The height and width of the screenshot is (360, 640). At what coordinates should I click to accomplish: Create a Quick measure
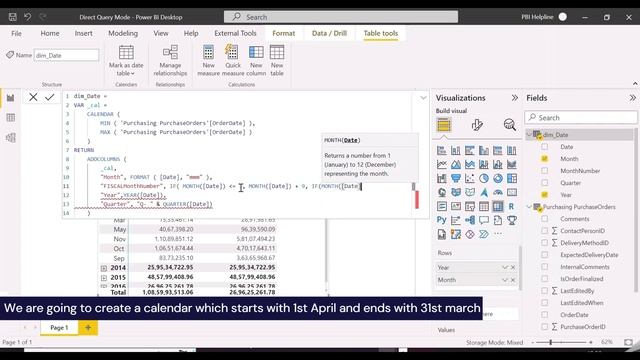coord(233,61)
